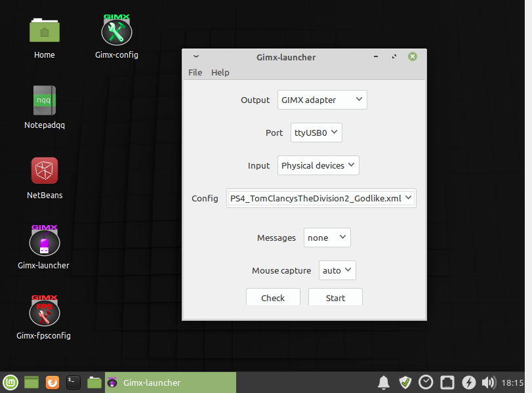Viewport: 532px width, 393px height.
Task: Open the Gimx-config desktop icon
Action: tap(117, 31)
